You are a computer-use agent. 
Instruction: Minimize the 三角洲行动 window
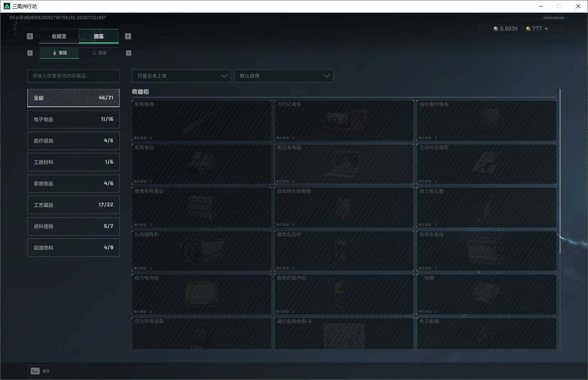[541, 6]
